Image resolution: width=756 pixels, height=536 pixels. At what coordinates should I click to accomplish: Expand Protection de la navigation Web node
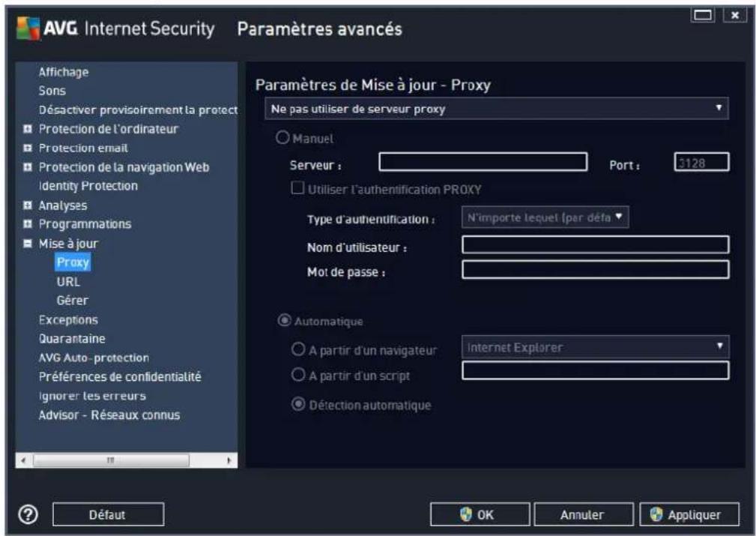click(28, 167)
